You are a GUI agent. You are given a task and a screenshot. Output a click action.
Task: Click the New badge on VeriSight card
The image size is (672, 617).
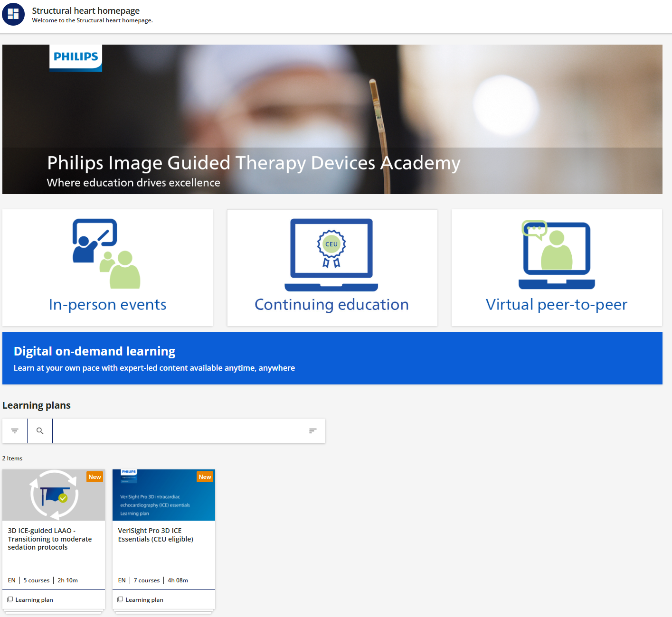click(x=205, y=477)
